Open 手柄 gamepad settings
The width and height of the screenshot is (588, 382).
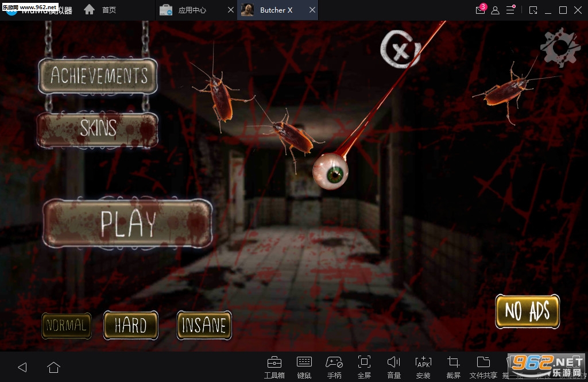coord(334,367)
